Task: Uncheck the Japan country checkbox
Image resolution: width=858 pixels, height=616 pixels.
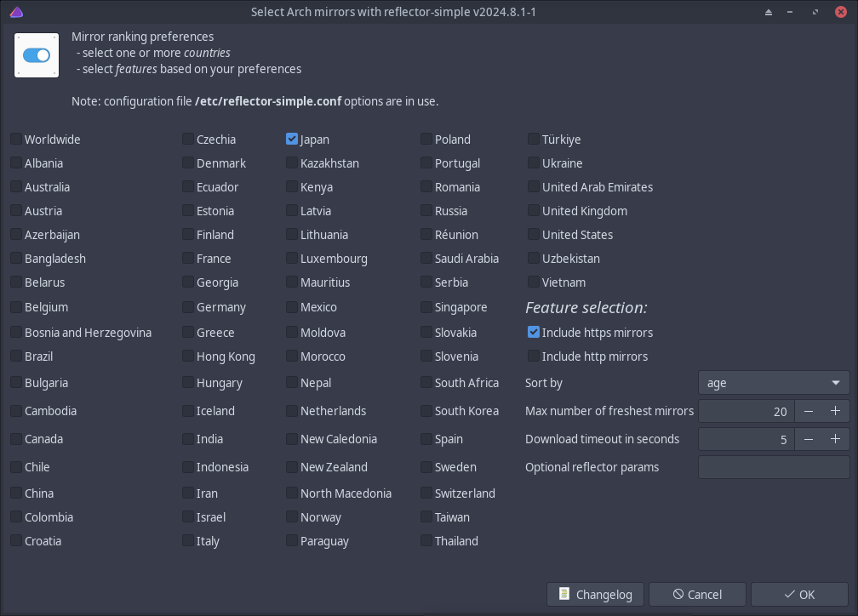Action: coord(292,140)
